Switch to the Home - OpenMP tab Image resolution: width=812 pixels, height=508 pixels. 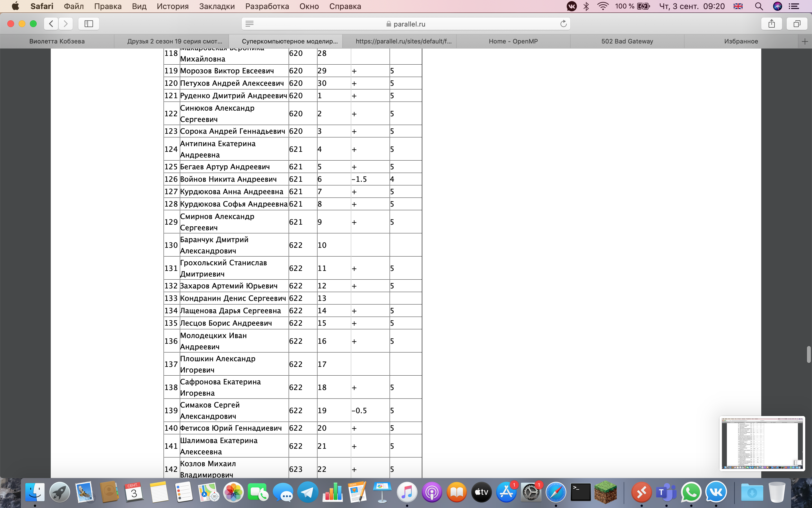click(x=513, y=41)
